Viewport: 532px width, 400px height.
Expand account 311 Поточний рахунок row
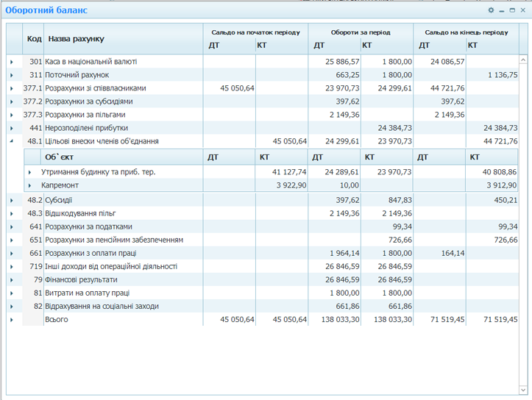[x=12, y=75]
